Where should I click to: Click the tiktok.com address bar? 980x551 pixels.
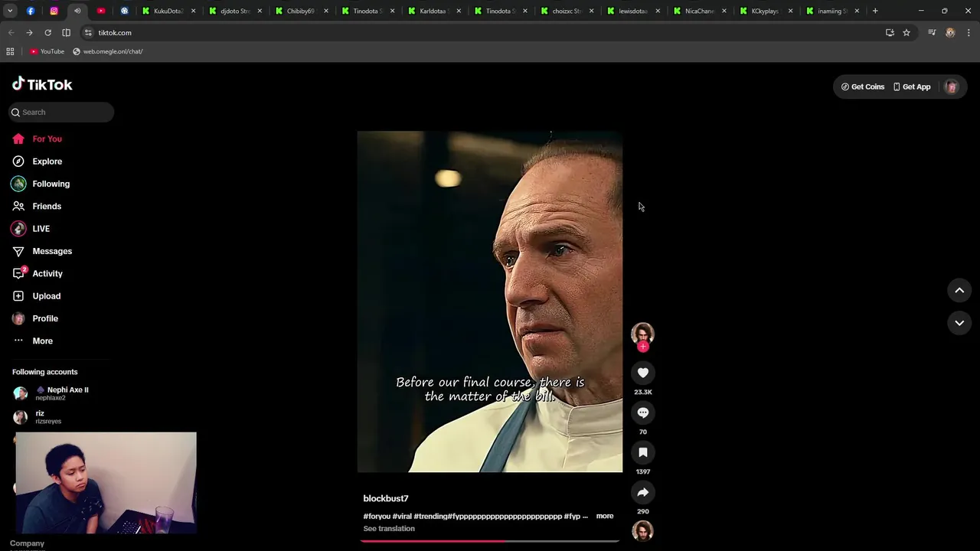point(482,33)
